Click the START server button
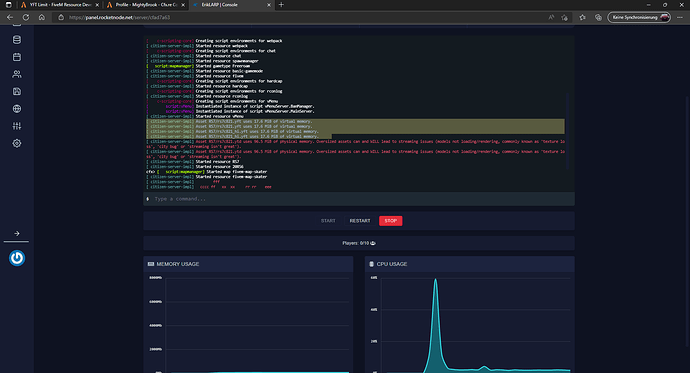The image size is (690, 373). [328, 221]
